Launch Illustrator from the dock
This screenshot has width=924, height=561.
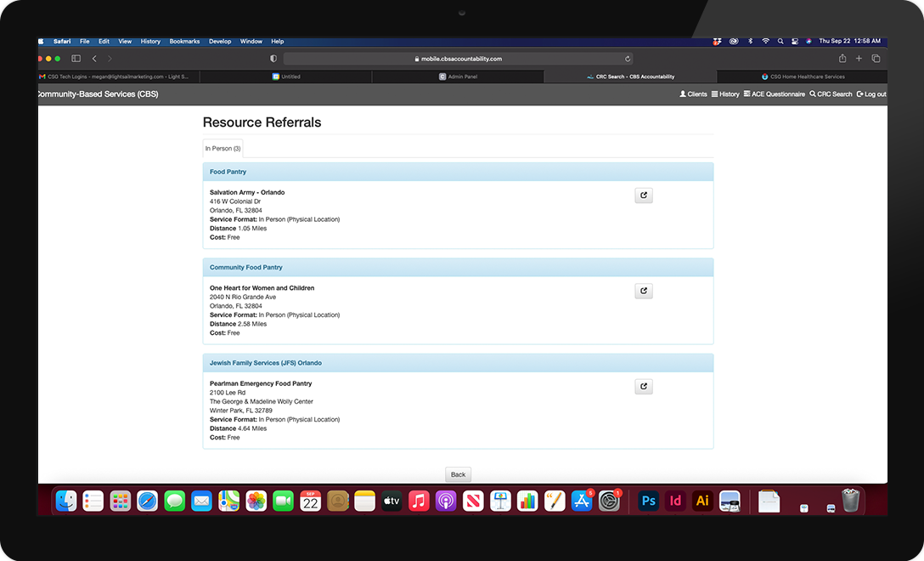pyautogui.click(x=702, y=501)
